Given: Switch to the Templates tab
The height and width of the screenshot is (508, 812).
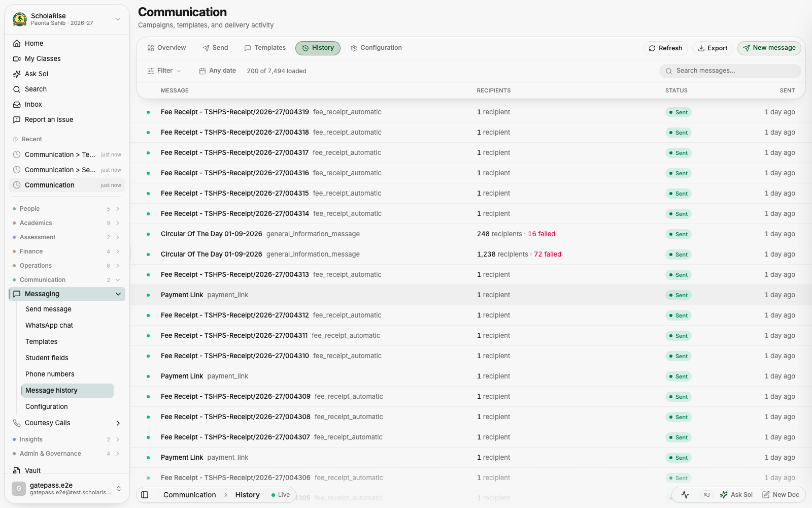Looking at the screenshot, I should click(x=265, y=48).
